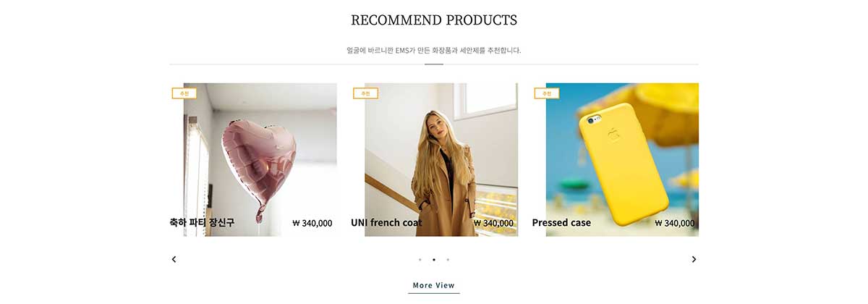
Task: Open the More View link
Action: [434, 285]
